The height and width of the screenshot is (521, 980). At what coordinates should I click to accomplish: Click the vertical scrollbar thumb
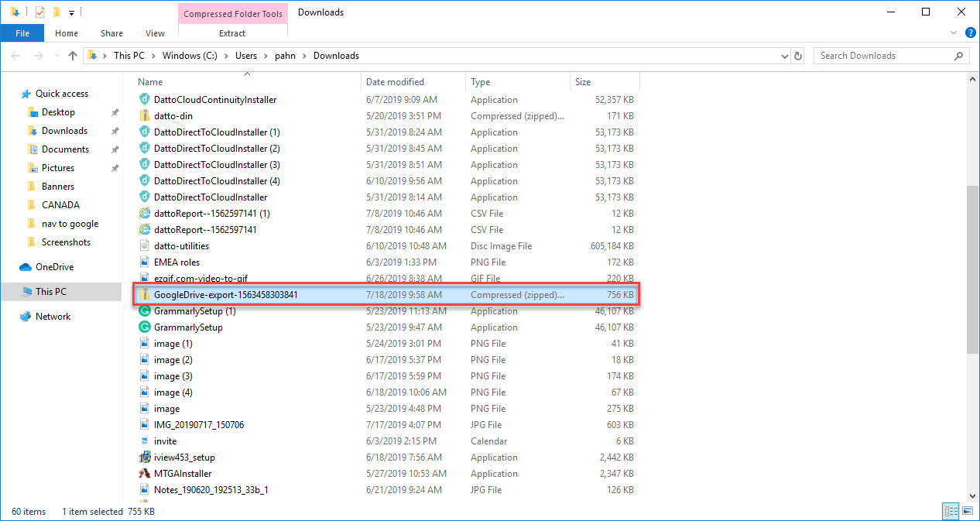(x=973, y=270)
